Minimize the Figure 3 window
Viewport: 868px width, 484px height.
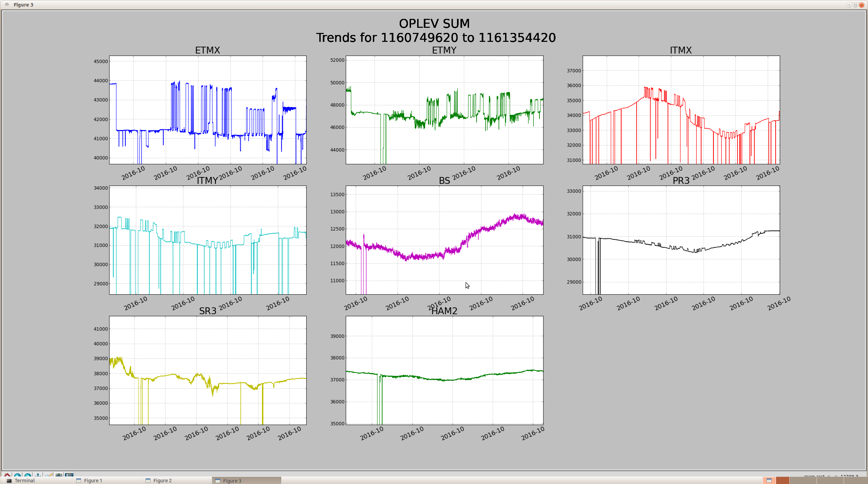coord(849,5)
